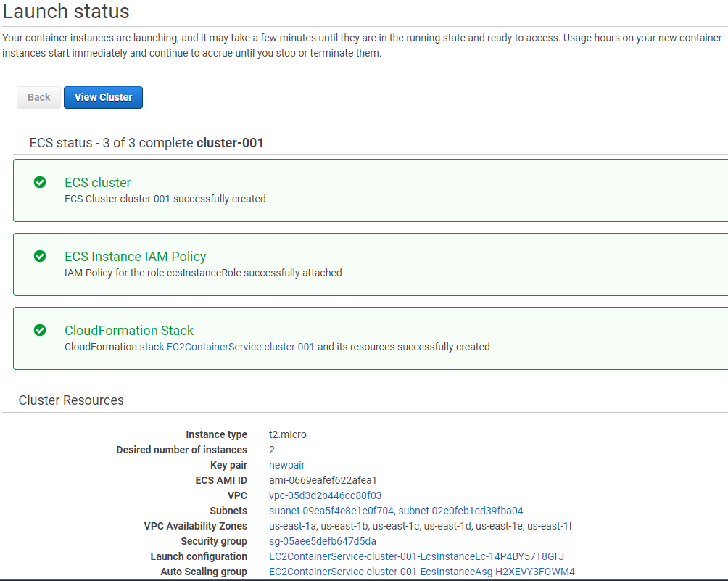Click the green checkmark beside ECS Instance IAM Policy
Screen dimensions: 728x581
tap(40, 256)
